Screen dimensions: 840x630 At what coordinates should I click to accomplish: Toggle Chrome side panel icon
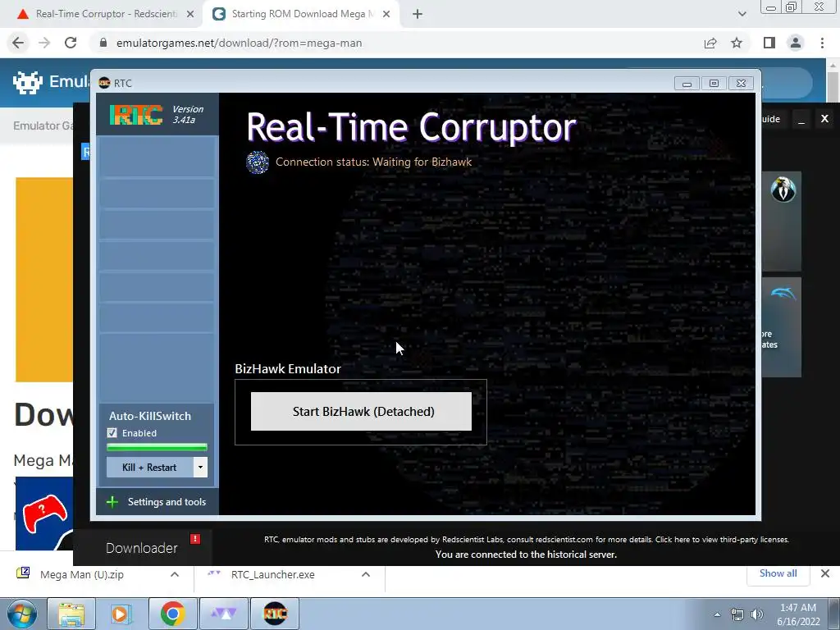[769, 43]
